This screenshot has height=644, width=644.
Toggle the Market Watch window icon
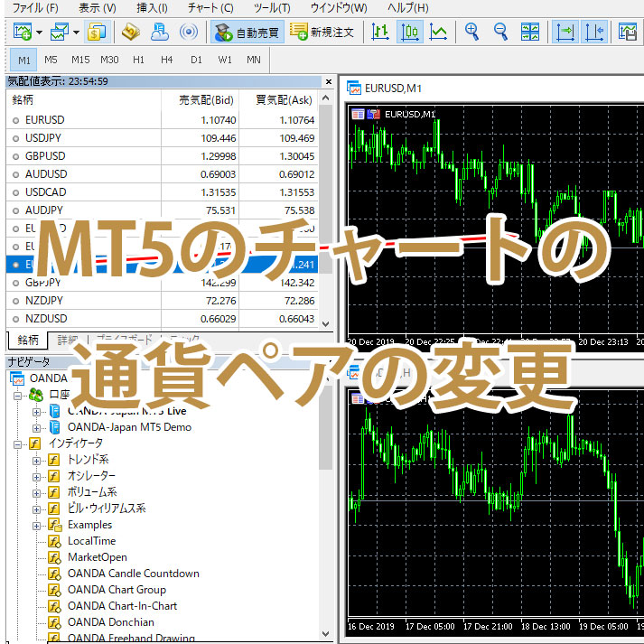pos(98,32)
